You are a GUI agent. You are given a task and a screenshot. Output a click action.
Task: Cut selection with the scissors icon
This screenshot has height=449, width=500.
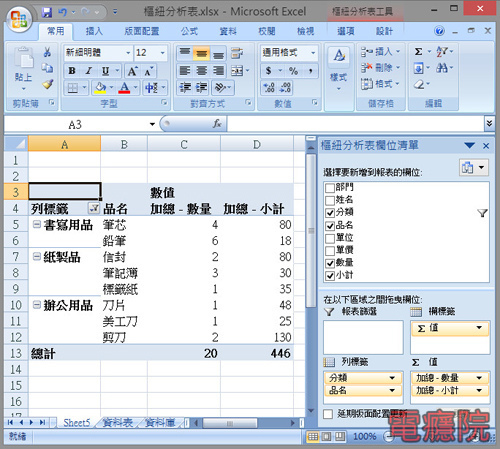point(47,52)
